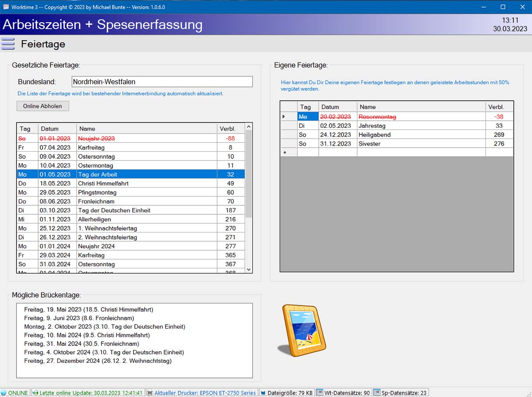Click the 31.12.2023 date cell
Viewport: 532px width, 397px height.
point(338,143)
